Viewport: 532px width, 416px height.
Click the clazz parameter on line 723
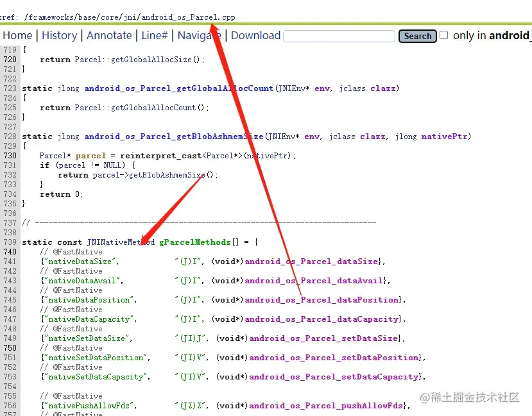[x=382, y=88]
